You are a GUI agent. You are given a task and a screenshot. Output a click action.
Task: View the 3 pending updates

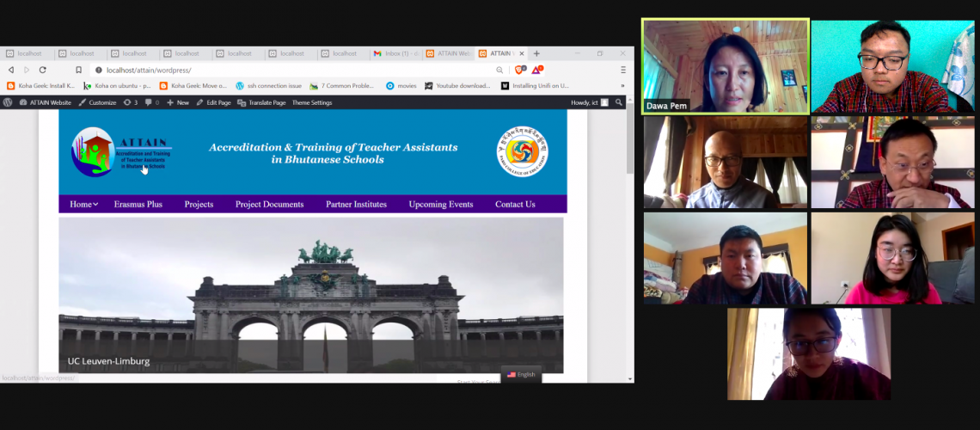(x=131, y=102)
